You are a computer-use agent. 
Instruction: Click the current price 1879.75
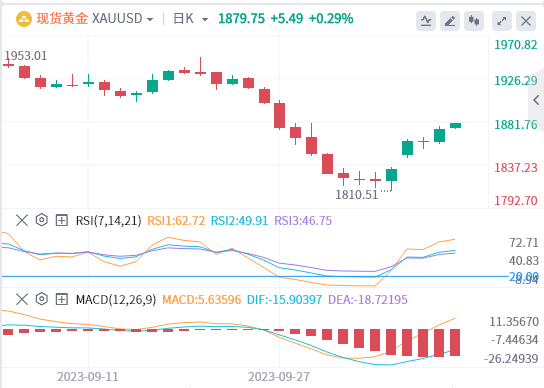click(x=241, y=18)
